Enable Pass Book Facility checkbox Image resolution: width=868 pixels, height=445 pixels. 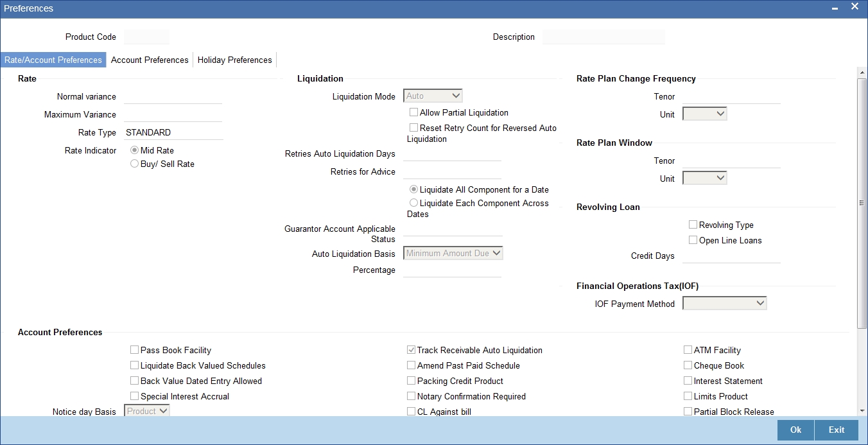coord(134,350)
